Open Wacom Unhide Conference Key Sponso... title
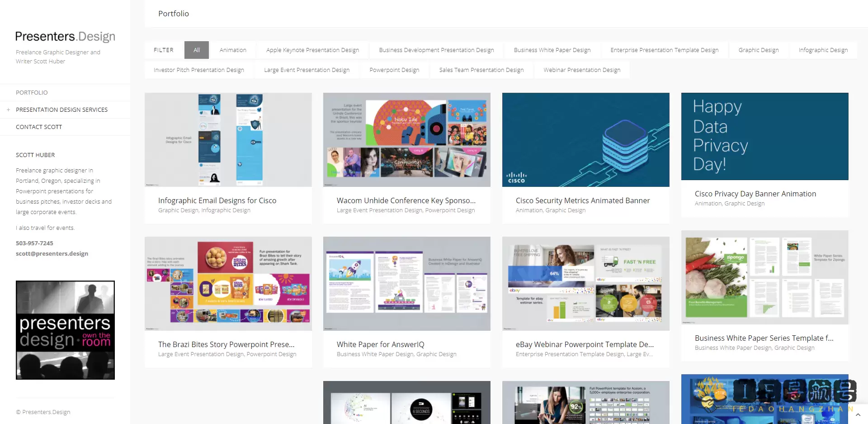The width and height of the screenshot is (868, 424). tap(406, 200)
